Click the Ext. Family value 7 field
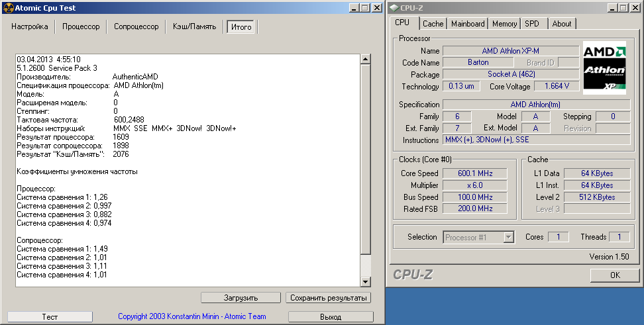 tap(457, 128)
